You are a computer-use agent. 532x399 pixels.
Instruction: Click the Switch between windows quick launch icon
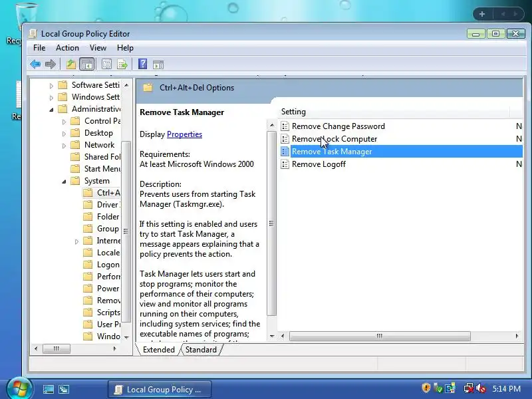coord(64,390)
